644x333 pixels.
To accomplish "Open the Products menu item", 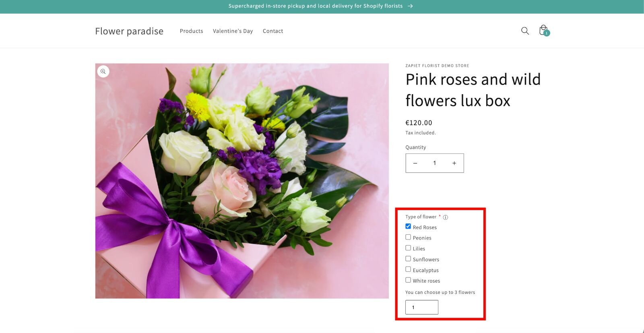I will [191, 31].
